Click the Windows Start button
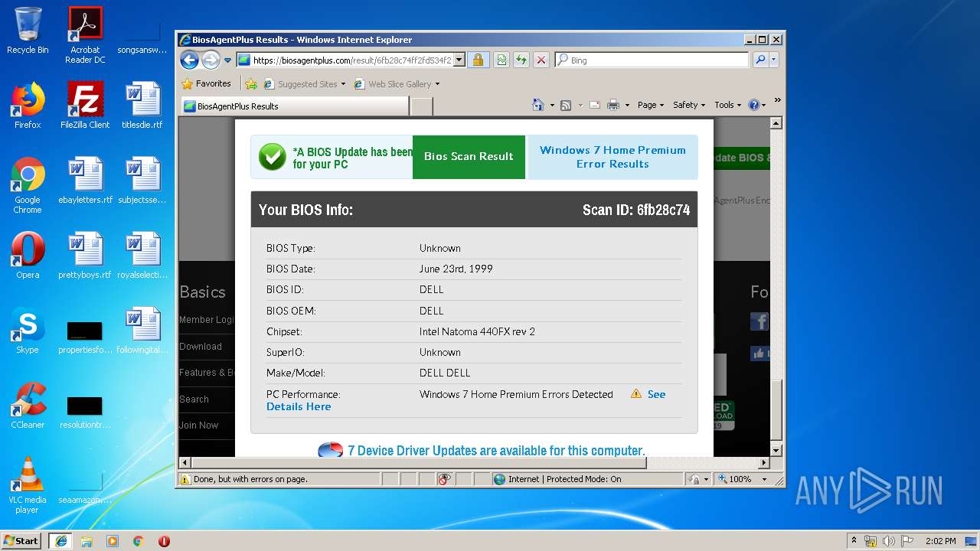Viewport: 980px width, 551px height. (x=21, y=540)
